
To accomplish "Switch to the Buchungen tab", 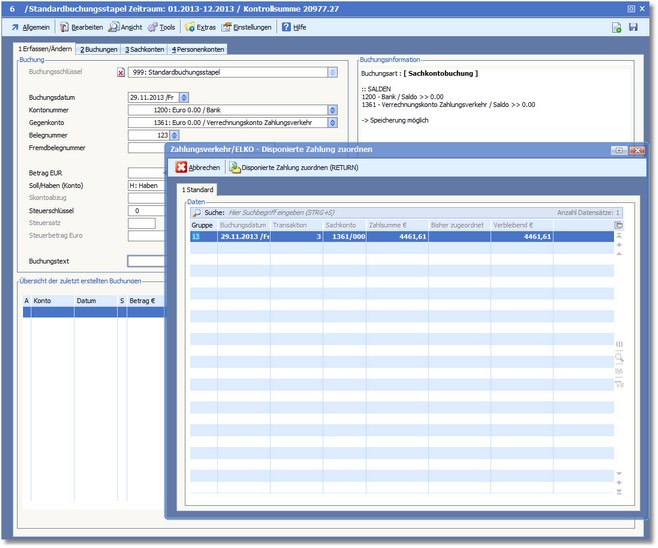I will [99, 49].
